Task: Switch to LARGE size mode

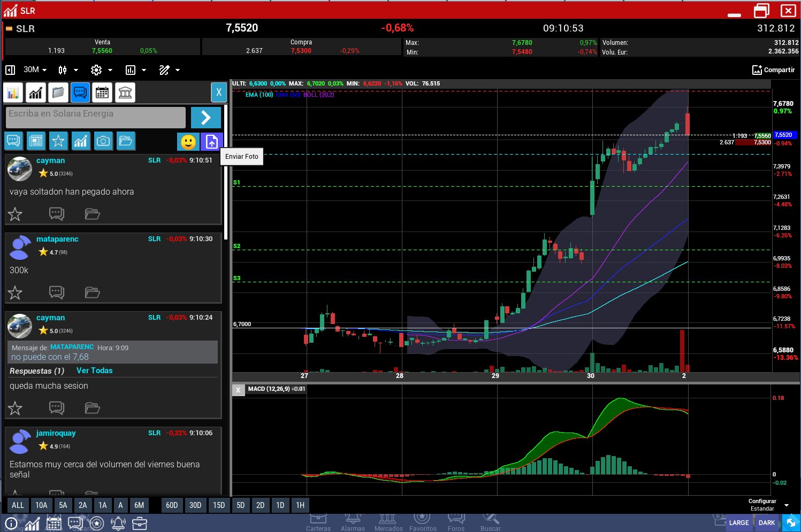Action: [738, 523]
